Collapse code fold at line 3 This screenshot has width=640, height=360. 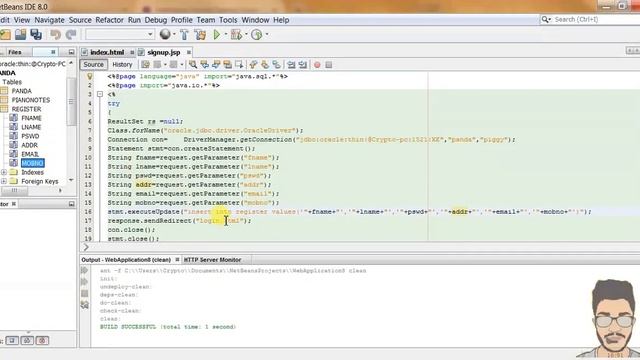point(100,94)
